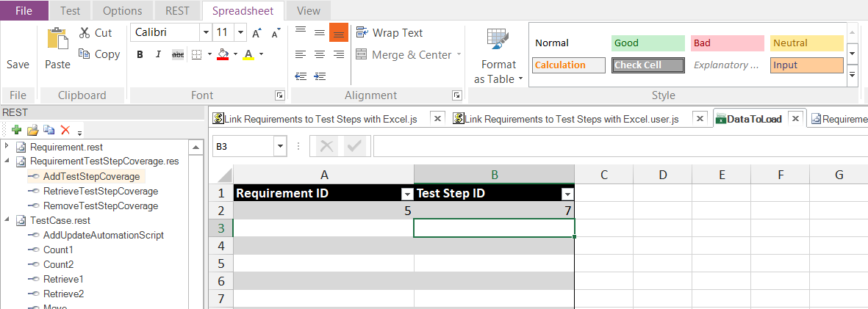Apply the Good cell style swatch
This screenshot has width=868, height=309.
click(645, 43)
